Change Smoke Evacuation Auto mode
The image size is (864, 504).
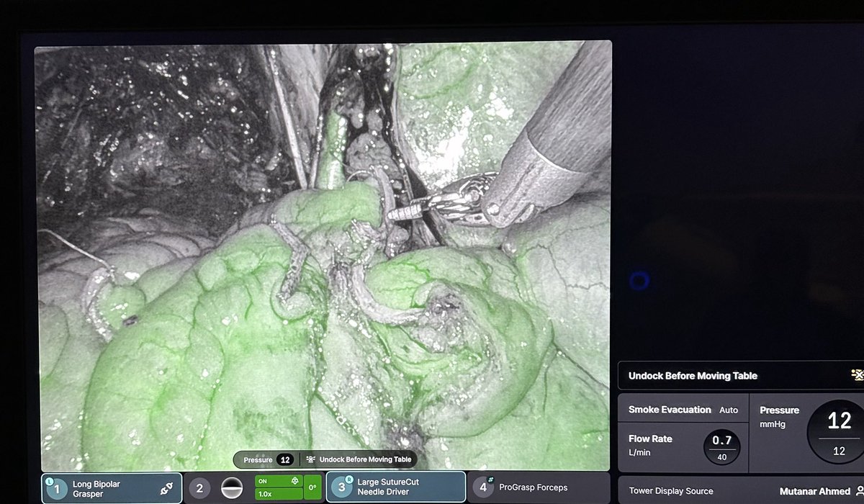683,410
